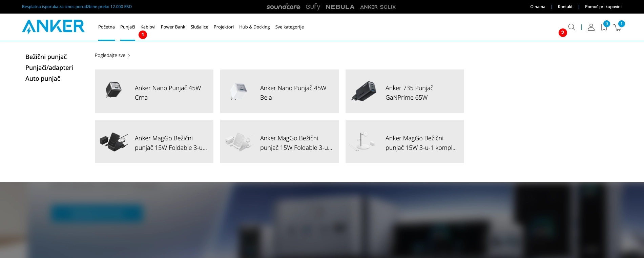Click the Anker logo
Screen dimensions: 644x258
click(53, 27)
